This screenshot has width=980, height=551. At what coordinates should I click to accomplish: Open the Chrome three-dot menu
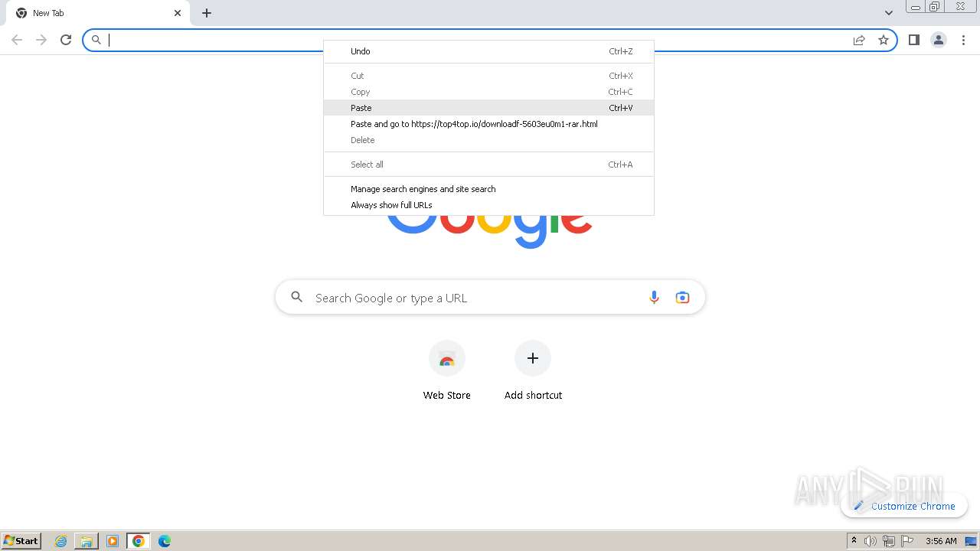point(964,40)
